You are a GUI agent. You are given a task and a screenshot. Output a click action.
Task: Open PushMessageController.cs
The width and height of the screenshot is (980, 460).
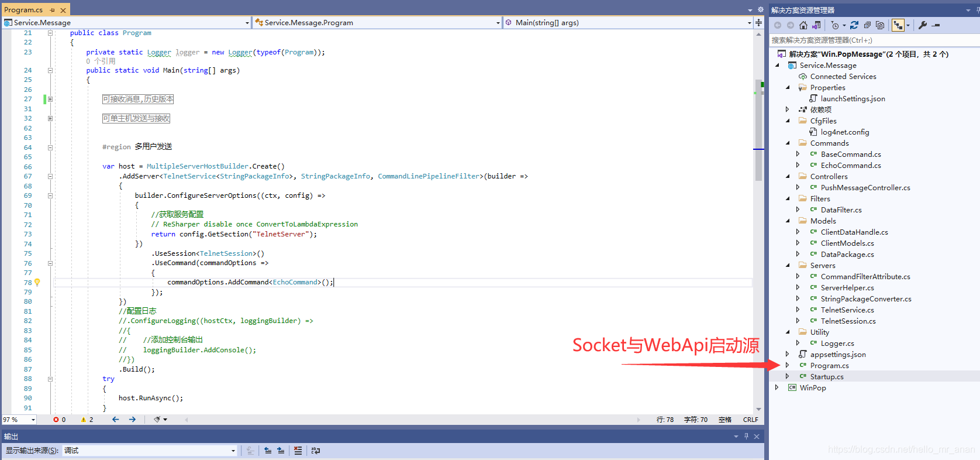tap(865, 188)
